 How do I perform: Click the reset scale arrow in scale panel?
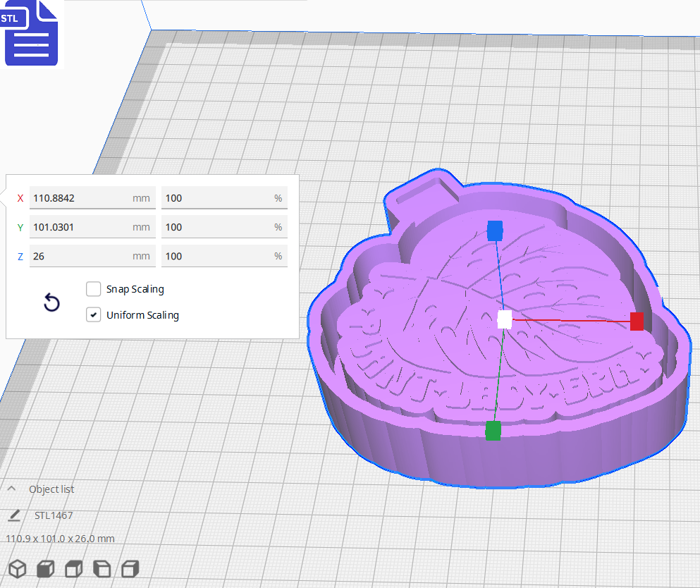pos(51,302)
